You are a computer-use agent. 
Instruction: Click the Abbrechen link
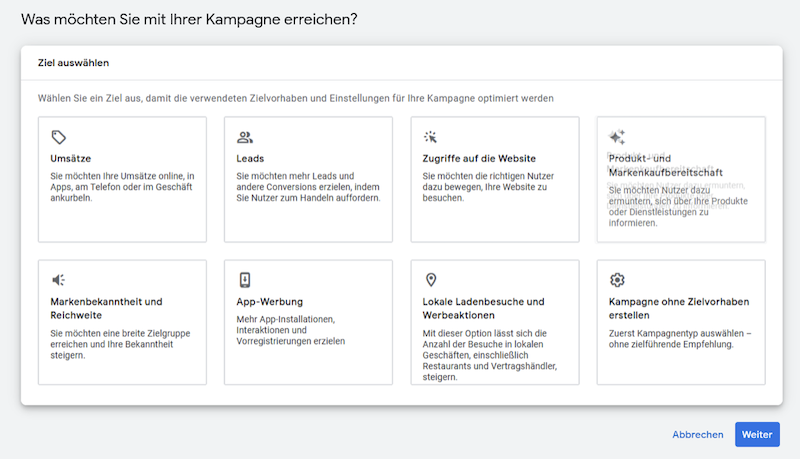pyautogui.click(x=697, y=435)
